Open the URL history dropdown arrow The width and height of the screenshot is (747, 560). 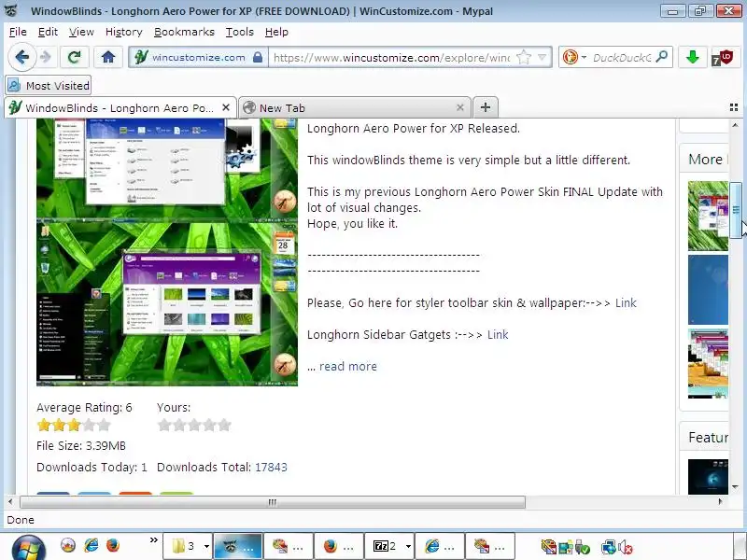(x=542, y=57)
